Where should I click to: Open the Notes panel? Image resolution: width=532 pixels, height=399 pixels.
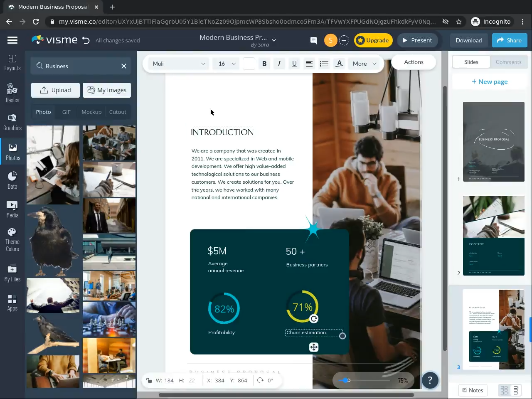tap(473, 390)
